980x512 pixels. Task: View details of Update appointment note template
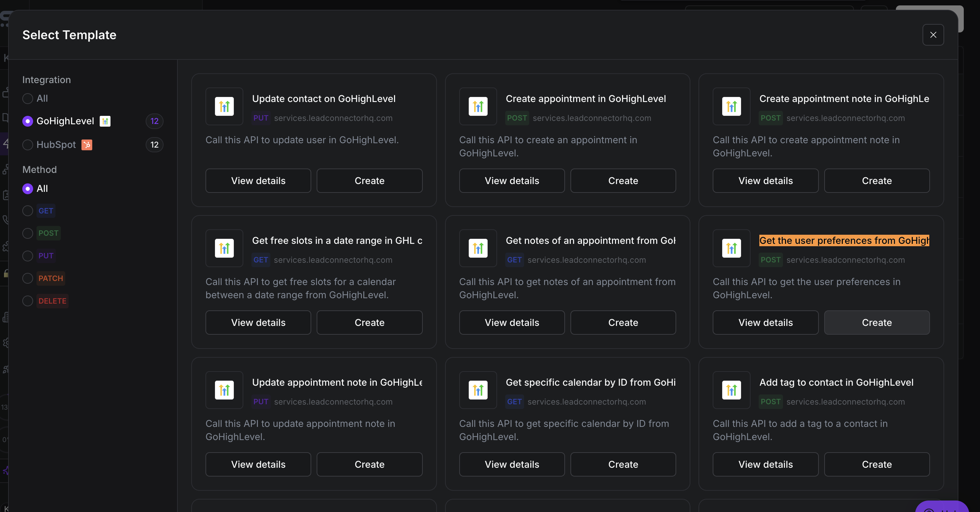[x=258, y=464]
